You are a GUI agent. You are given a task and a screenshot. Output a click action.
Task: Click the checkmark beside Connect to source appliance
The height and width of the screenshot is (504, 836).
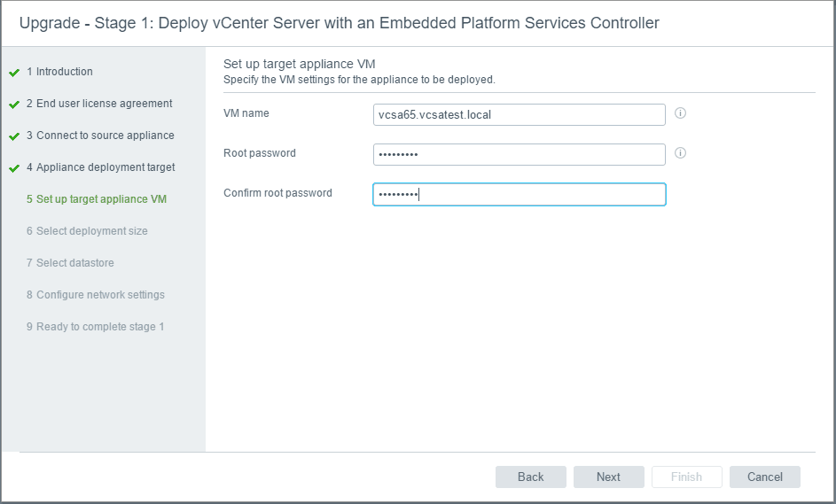(x=14, y=136)
